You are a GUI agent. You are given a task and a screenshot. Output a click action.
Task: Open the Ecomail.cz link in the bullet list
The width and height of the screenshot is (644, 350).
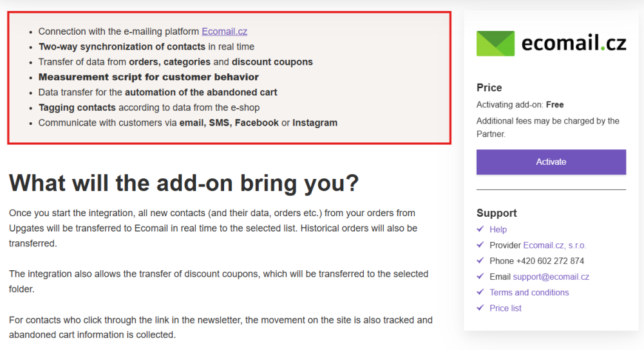(224, 31)
